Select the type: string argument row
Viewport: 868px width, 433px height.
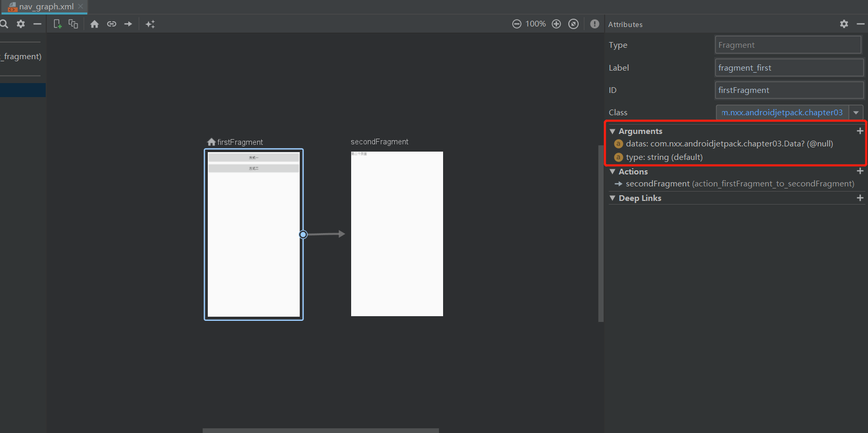pyautogui.click(x=737, y=157)
